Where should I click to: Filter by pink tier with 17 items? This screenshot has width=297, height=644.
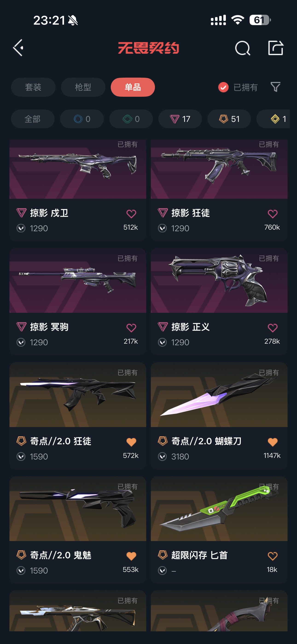pyautogui.click(x=180, y=119)
